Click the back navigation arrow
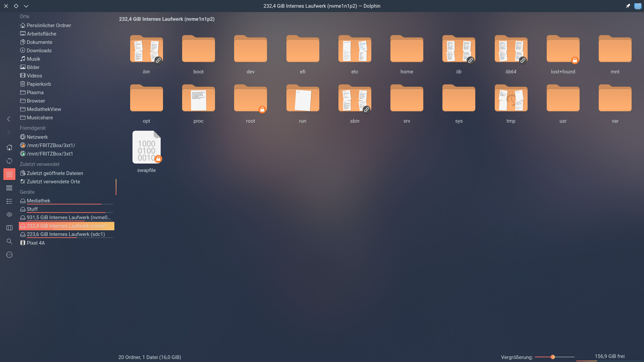Image resolution: width=644 pixels, height=362 pixels. point(9,119)
